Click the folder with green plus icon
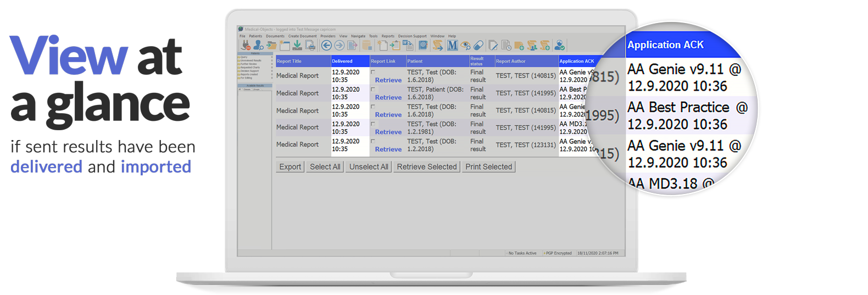This screenshot has width=868, height=295. point(519,46)
